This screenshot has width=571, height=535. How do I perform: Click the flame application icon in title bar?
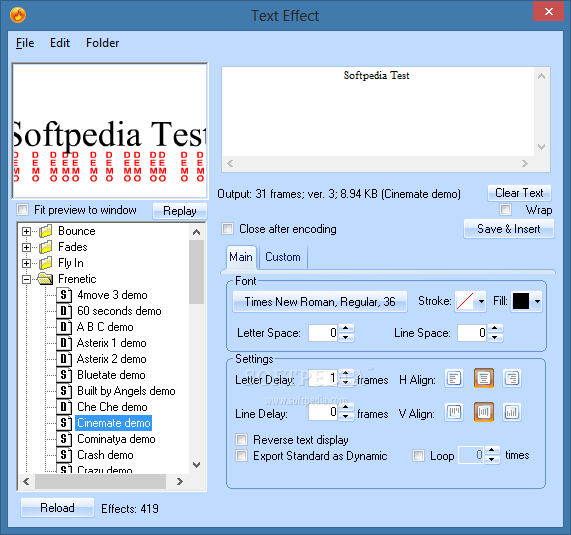click(x=18, y=15)
